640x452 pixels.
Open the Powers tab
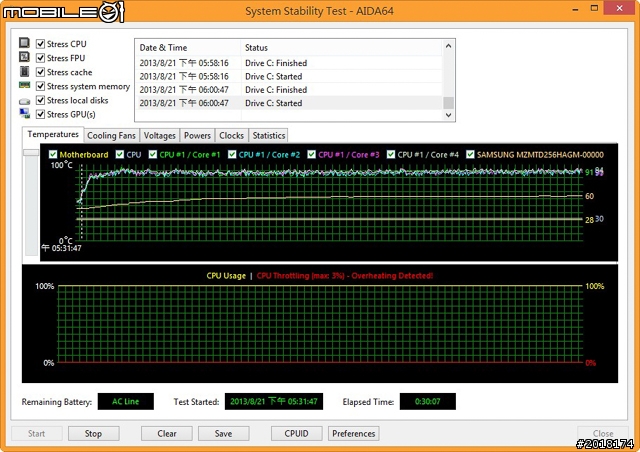click(197, 136)
